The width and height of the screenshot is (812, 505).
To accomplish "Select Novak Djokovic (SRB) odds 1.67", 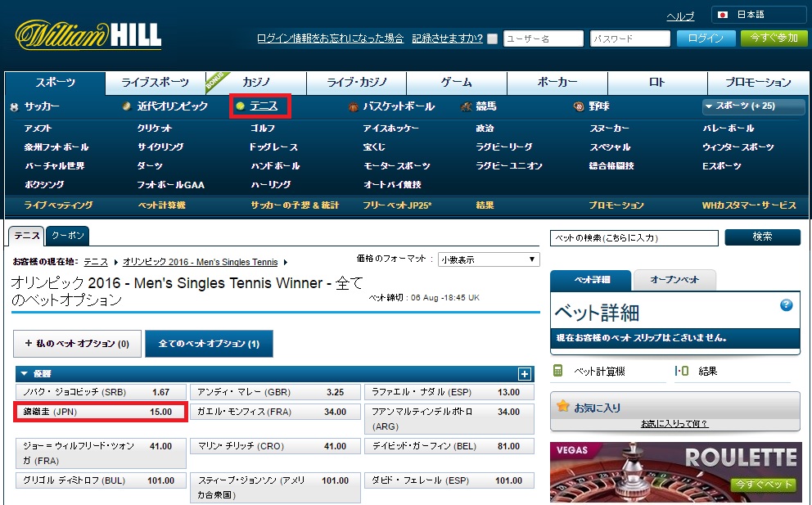I will [101, 392].
